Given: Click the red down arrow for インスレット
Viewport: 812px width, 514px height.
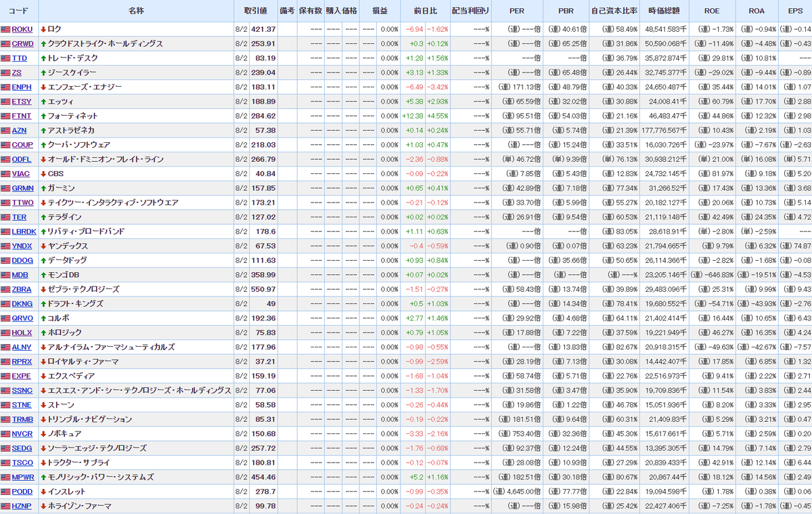Looking at the screenshot, I should click(x=43, y=492).
